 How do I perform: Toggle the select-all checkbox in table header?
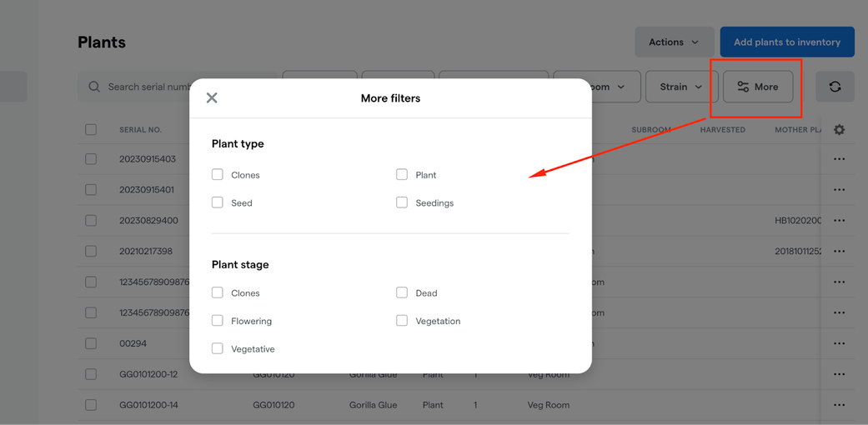91,129
